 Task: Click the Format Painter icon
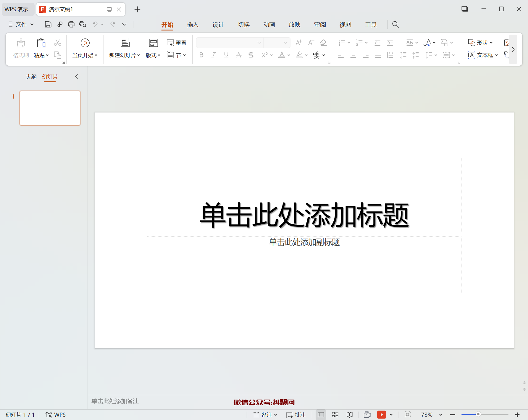pos(21,43)
